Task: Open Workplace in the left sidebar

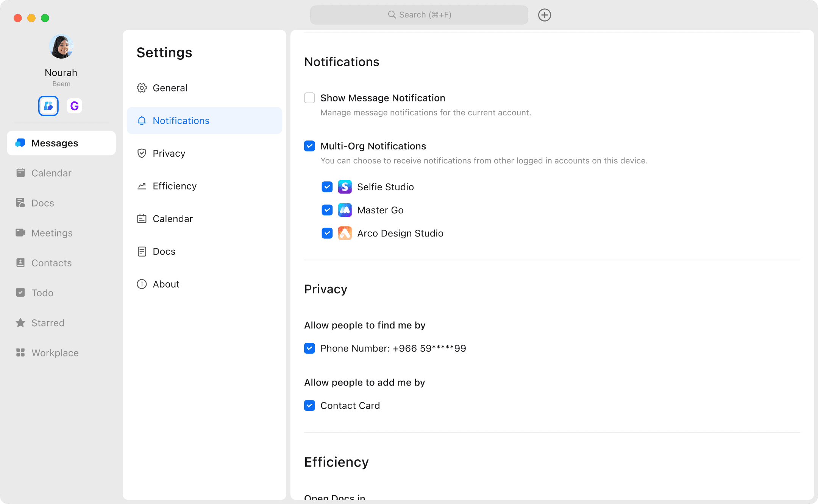Action: [x=55, y=353]
